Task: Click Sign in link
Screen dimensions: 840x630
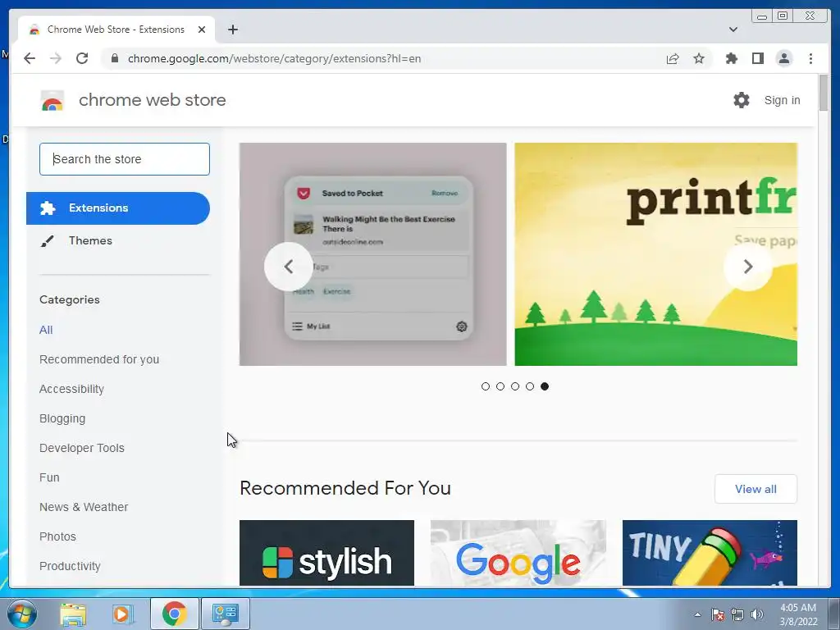Action: click(x=782, y=100)
